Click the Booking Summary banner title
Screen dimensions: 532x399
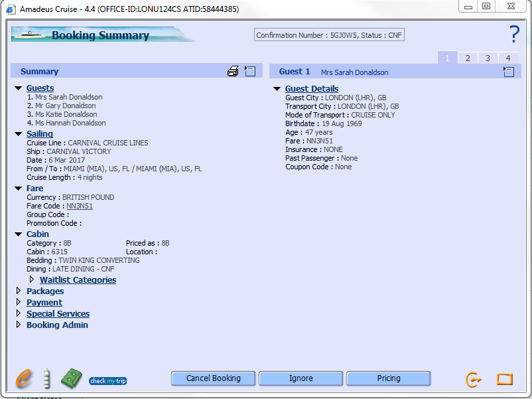point(100,35)
